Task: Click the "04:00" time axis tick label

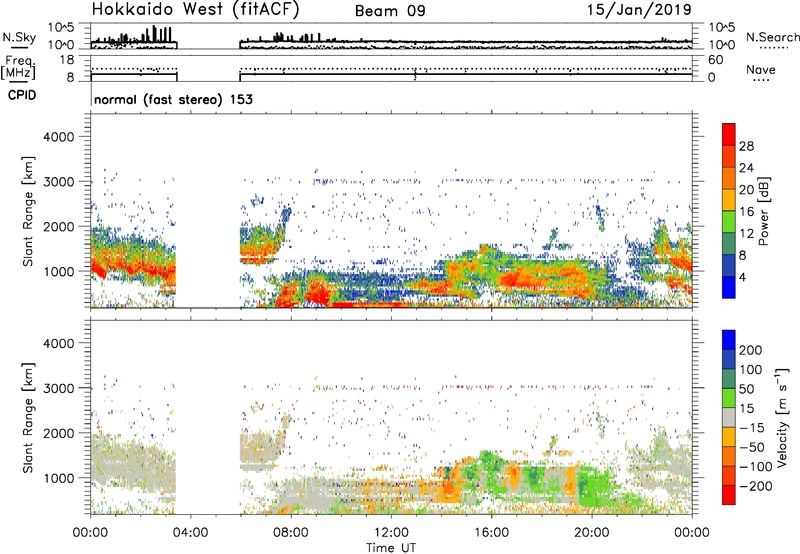Action: pos(191,533)
